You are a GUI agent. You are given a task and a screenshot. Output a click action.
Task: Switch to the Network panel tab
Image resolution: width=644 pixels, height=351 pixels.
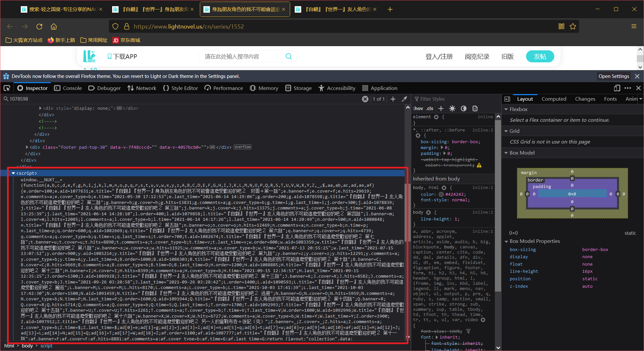(x=142, y=88)
